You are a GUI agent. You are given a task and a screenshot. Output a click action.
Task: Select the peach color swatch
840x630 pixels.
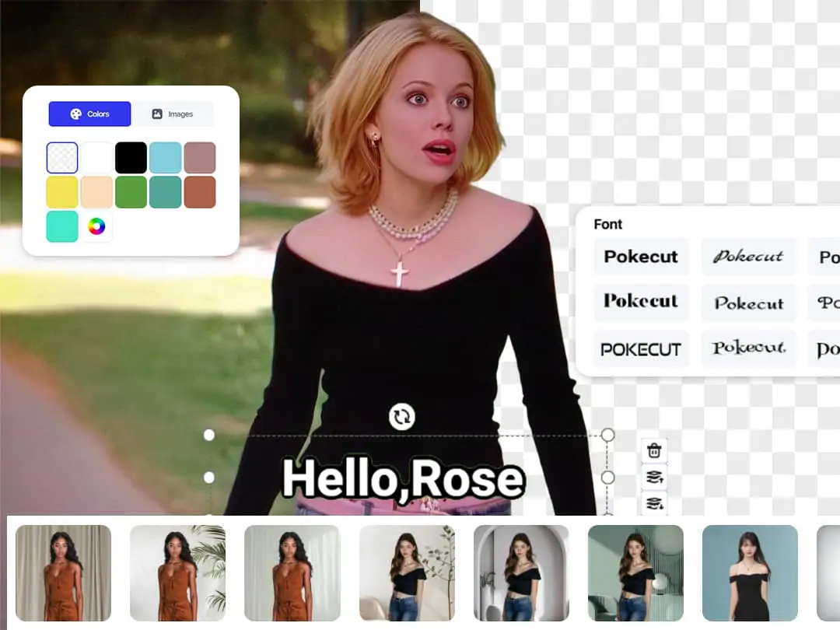point(96,192)
